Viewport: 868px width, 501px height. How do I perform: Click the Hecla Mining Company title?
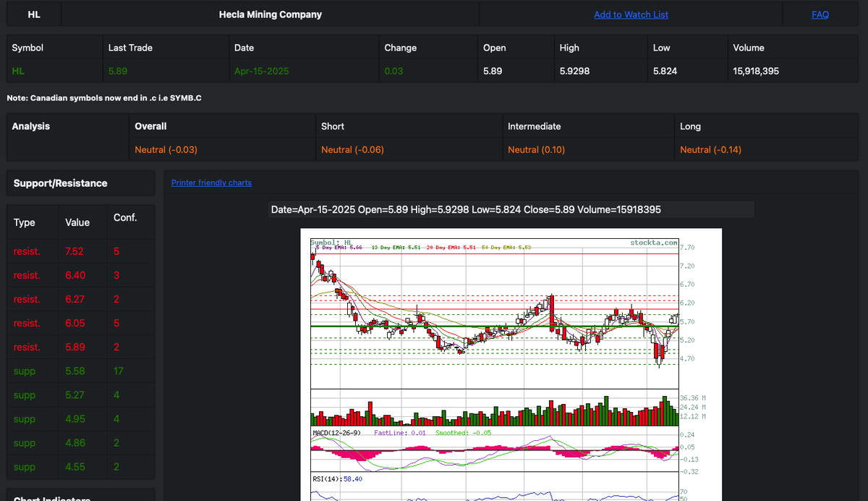pos(271,14)
